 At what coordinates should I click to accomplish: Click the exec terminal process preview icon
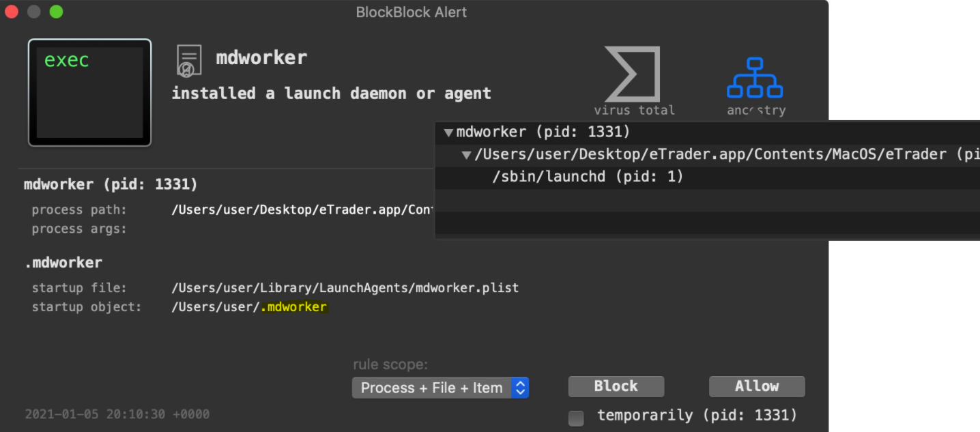pyautogui.click(x=89, y=92)
